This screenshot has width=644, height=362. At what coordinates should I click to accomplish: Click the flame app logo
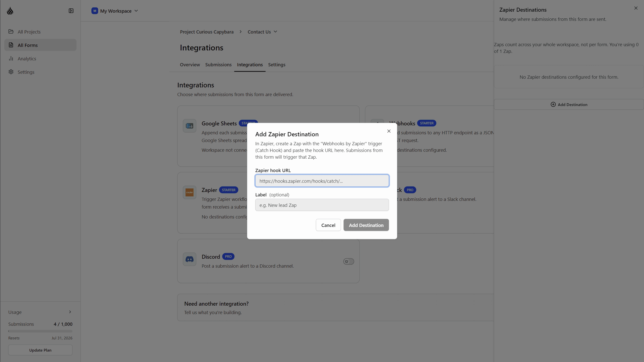[x=10, y=11]
